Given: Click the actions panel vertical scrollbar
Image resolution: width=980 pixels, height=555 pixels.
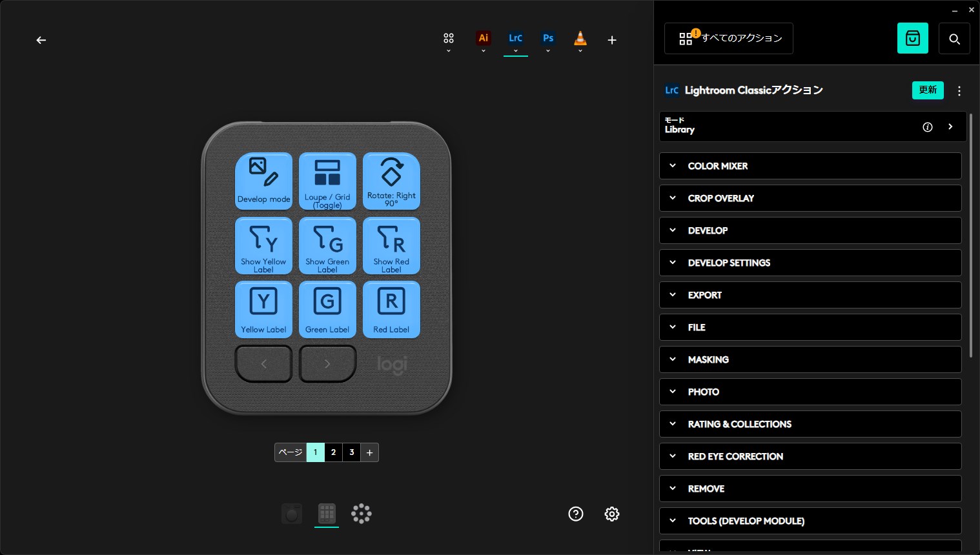Looking at the screenshot, I should [970, 236].
